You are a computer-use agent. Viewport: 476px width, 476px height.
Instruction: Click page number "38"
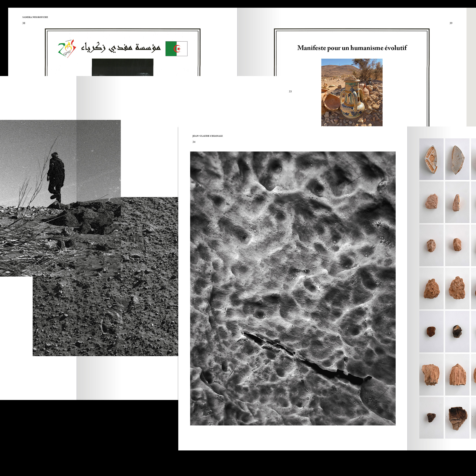24,23
